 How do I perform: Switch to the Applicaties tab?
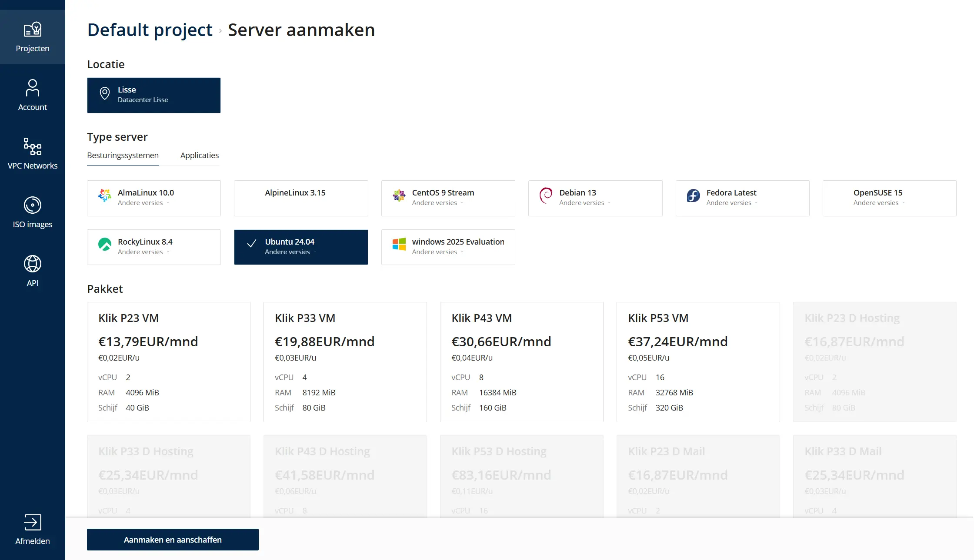[x=200, y=156]
